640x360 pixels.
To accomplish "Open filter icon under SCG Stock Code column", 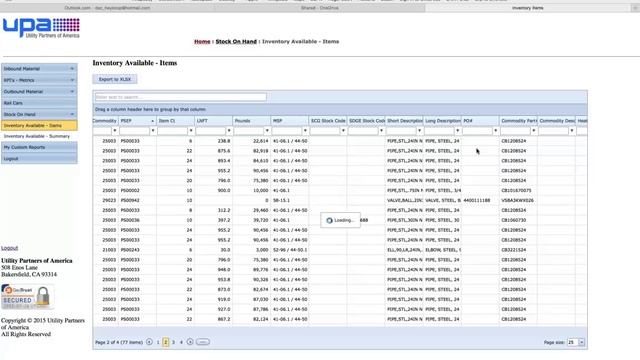I will pos(343,131).
